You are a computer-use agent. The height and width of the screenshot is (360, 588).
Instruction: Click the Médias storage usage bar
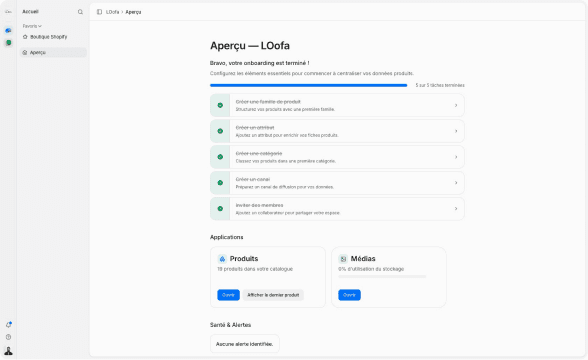(382, 276)
